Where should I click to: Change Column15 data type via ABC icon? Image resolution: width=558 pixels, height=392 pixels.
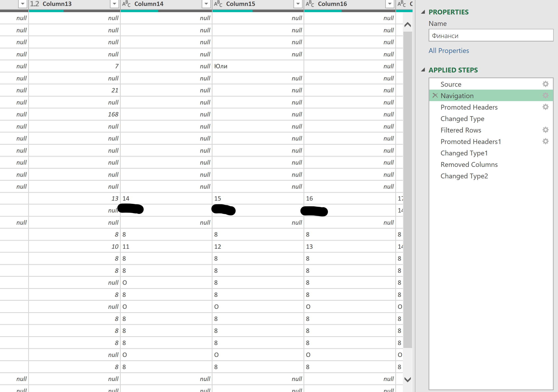click(218, 4)
